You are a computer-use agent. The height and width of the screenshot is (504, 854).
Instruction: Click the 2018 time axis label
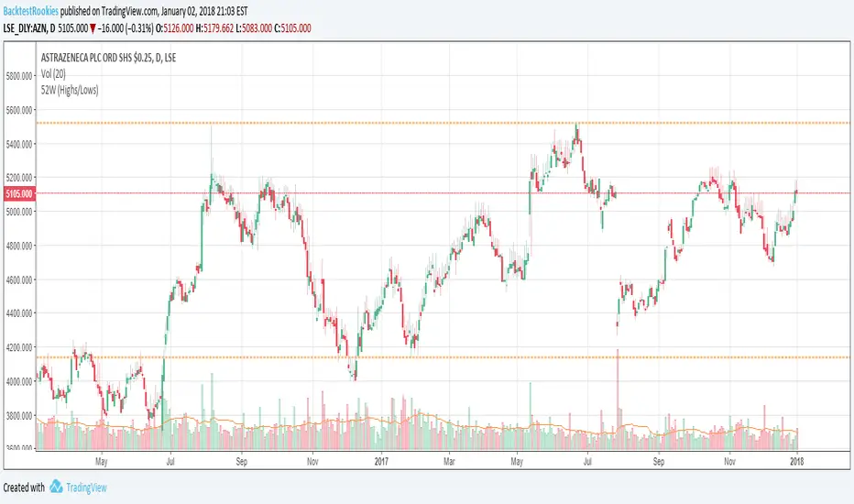(x=797, y=462)
